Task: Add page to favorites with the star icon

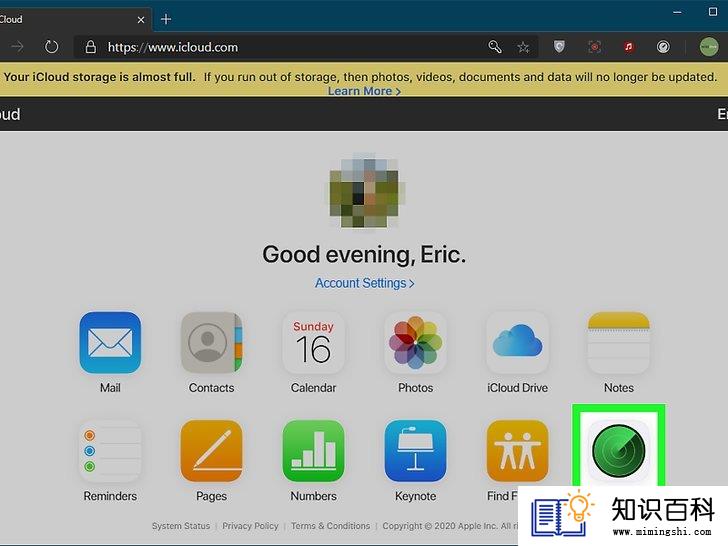Action: [523, 47]
